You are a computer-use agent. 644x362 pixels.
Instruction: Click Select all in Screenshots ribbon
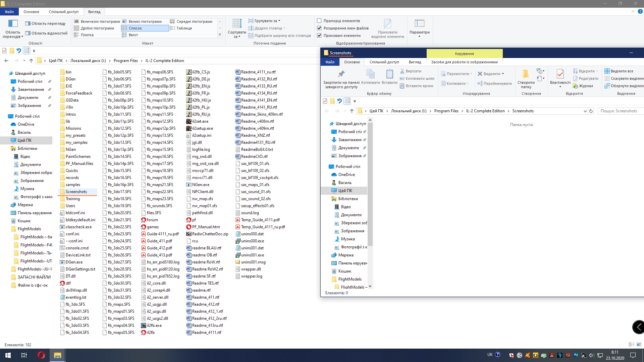click(621, 71)
